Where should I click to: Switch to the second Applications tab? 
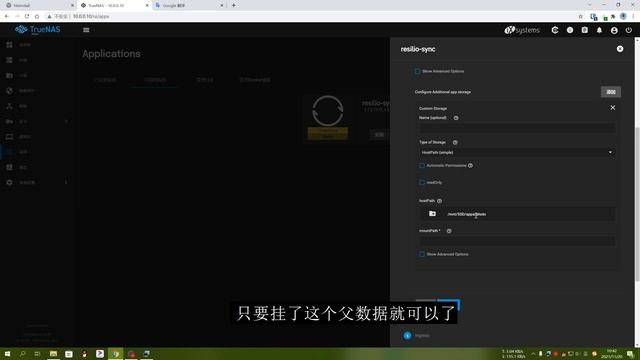pos(155,80)
